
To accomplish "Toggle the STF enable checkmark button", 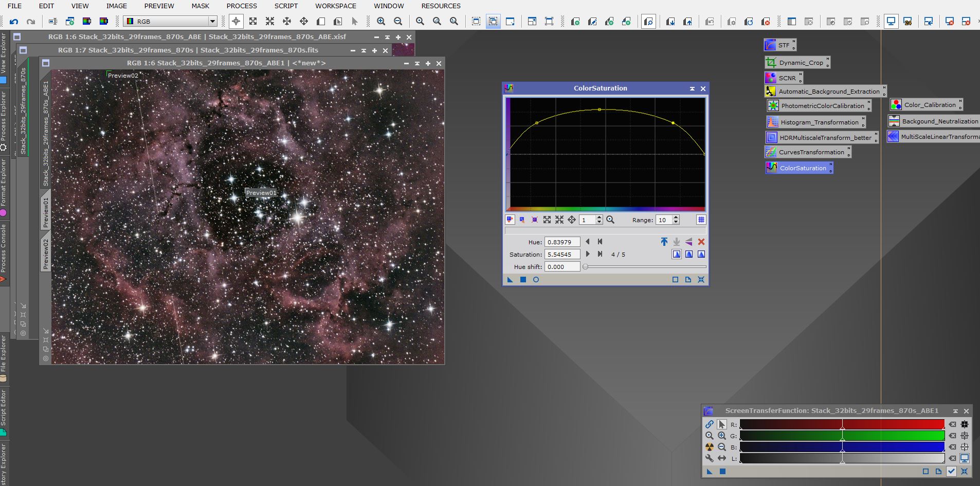I will (951, 471).
